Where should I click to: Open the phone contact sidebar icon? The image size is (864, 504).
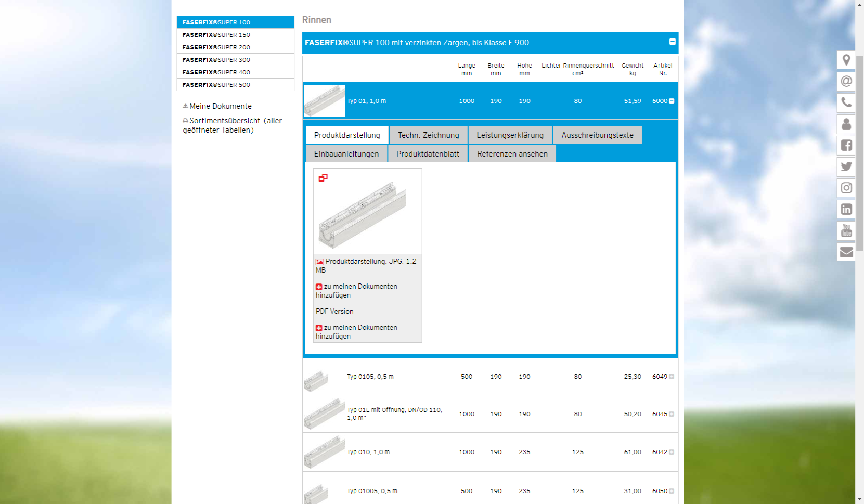[846, 102]
